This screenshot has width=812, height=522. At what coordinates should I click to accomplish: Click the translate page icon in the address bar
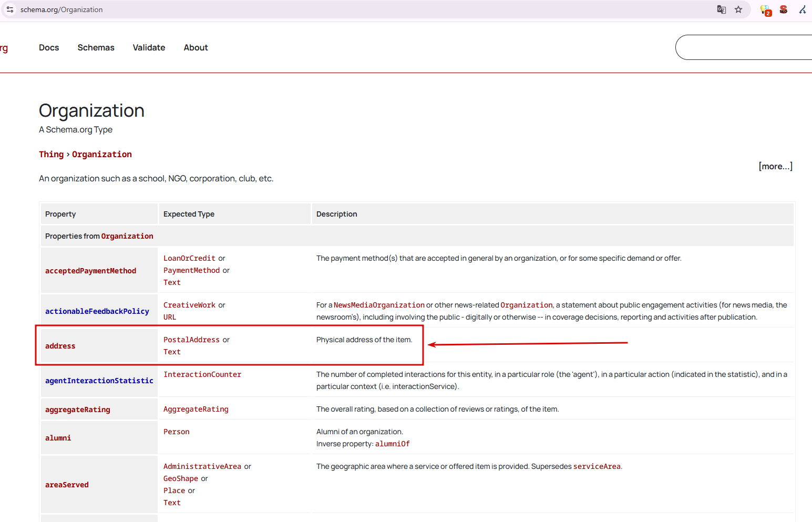(x=722, y=9)
